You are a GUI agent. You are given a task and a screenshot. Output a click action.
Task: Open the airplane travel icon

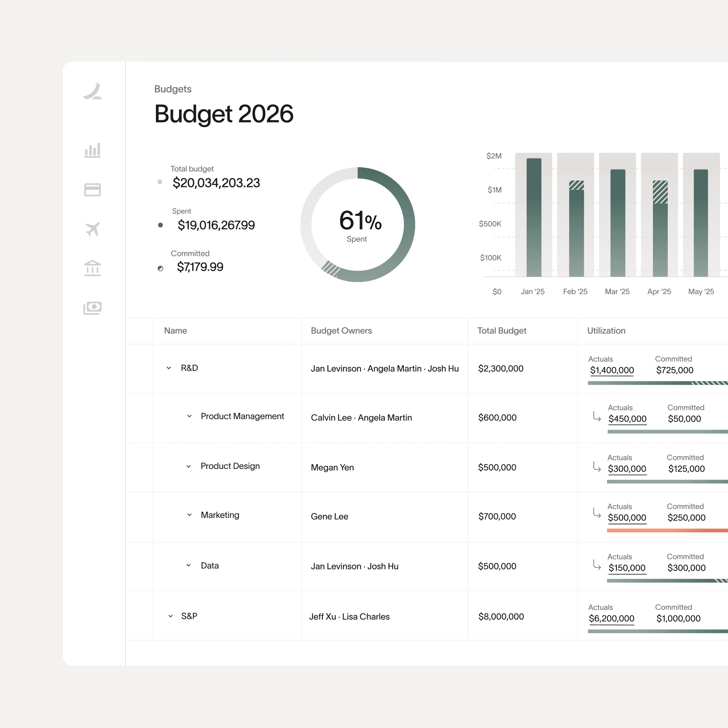pyautogui.click(x=93, y=229)
